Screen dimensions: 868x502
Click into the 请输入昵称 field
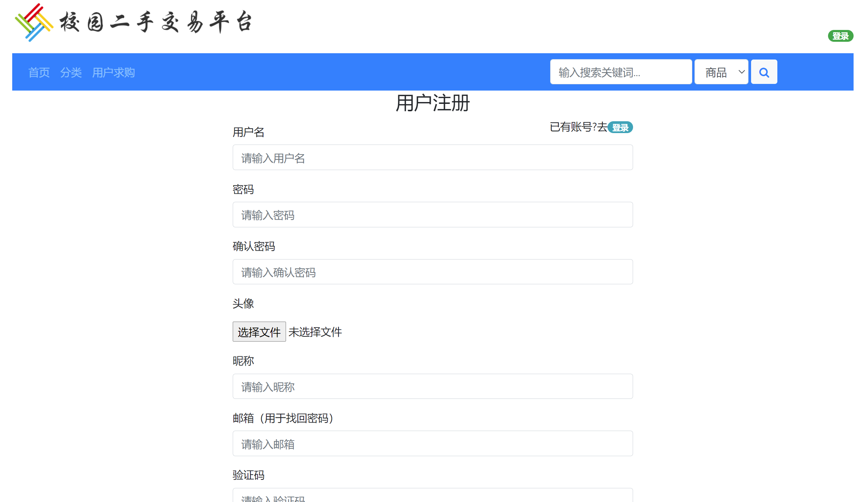[433, 386]
